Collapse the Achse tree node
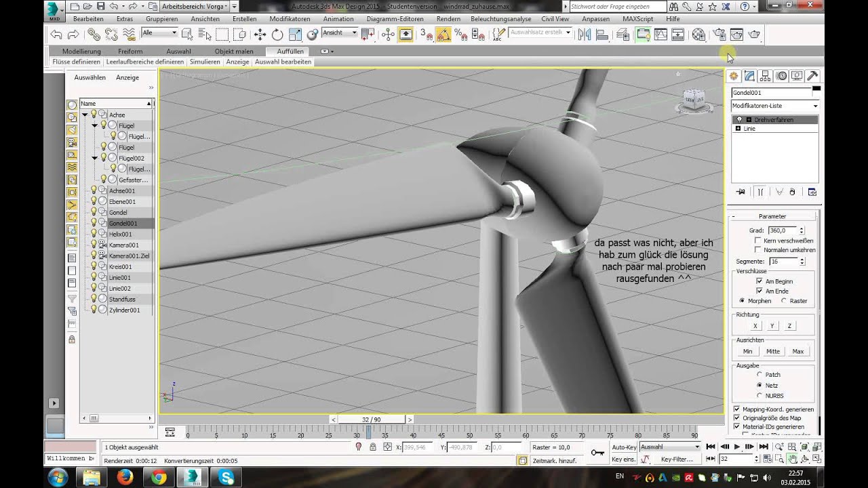 [85, 115]
